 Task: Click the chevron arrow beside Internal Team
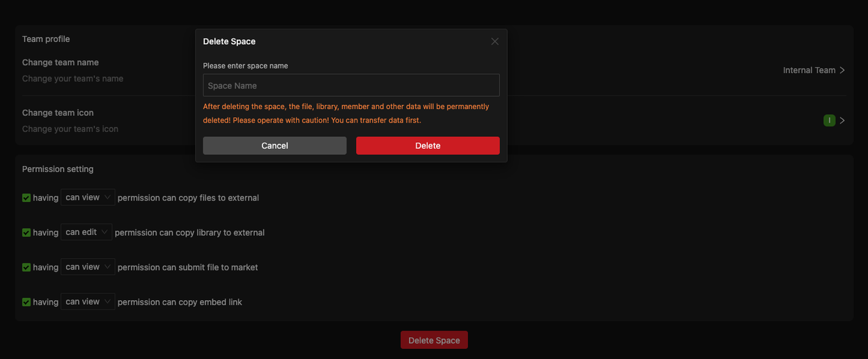click(842, 70)
